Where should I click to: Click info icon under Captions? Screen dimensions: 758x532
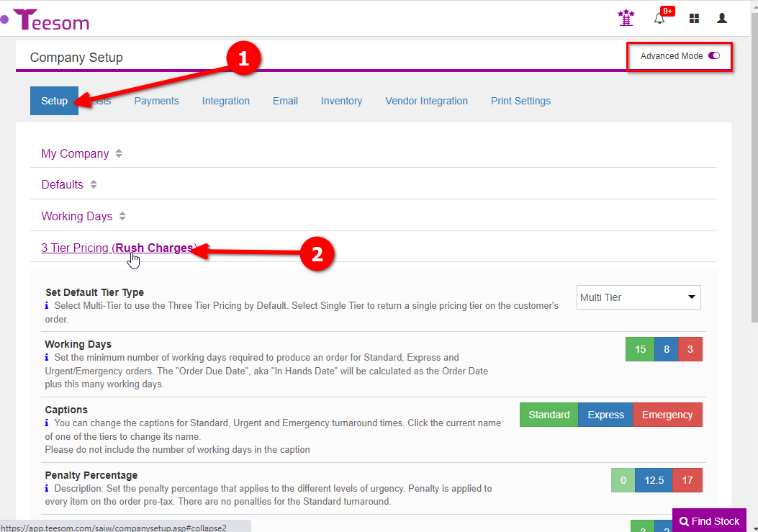[47, 423]
